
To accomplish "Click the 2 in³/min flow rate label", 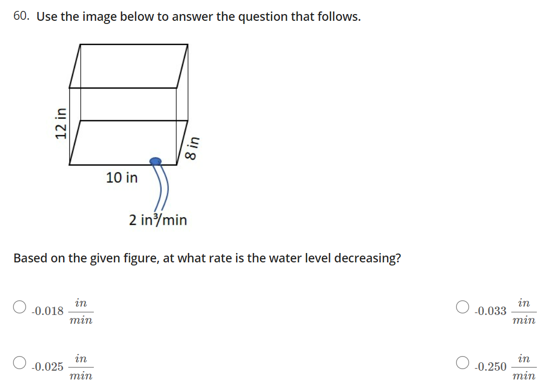I will pos(157,220).
